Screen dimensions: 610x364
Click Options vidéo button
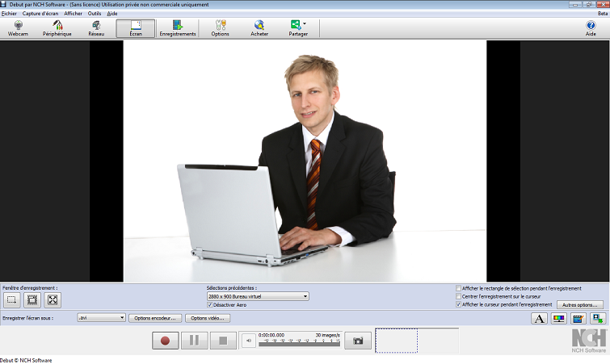(208, 318)
